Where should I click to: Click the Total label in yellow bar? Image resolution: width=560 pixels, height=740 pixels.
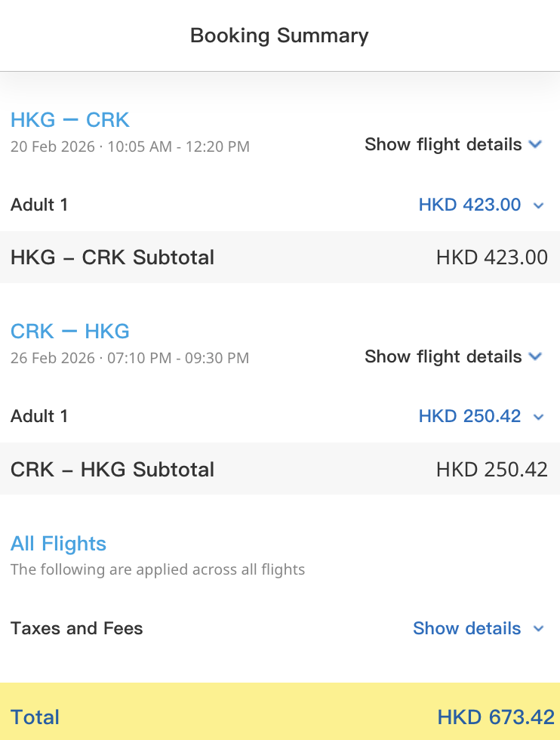coord(35,717)
